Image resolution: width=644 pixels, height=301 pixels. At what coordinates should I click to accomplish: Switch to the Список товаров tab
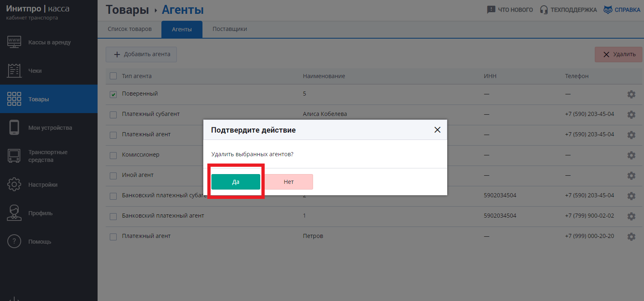click(130, 29)
